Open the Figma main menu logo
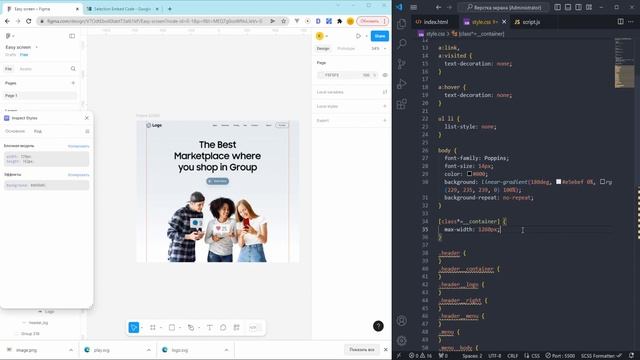Image resolution: width=640 pixels, height=360 pixels. (x=8, y=36)
